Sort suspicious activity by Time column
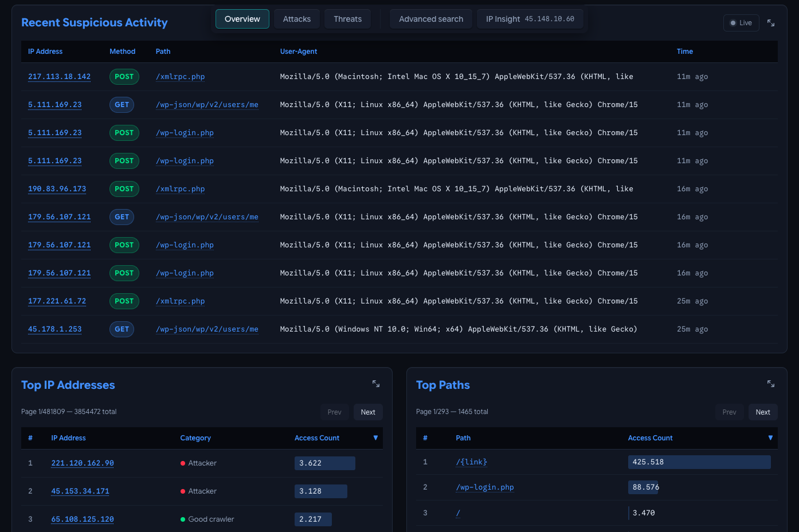Screen dimensions: 799x532 (685, 52)
